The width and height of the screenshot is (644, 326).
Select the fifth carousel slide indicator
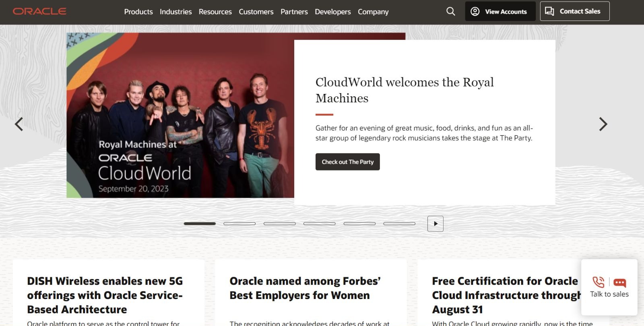coord(359,224)
